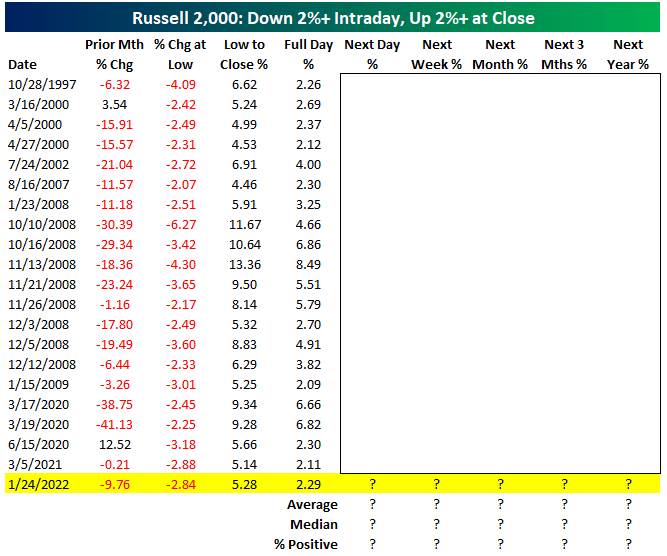Click the date 10/16/2008
The image size is (667, 556).
click(x=42, y=245)
